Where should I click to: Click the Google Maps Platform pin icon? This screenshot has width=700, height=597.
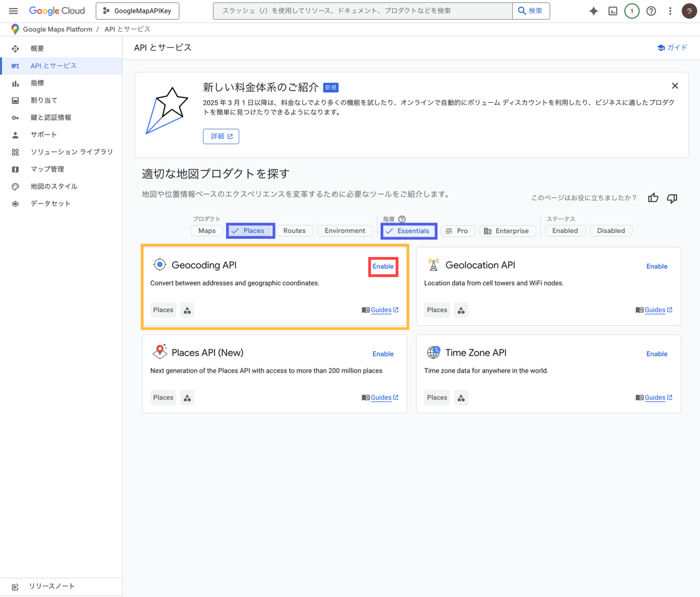pos(15,30)
